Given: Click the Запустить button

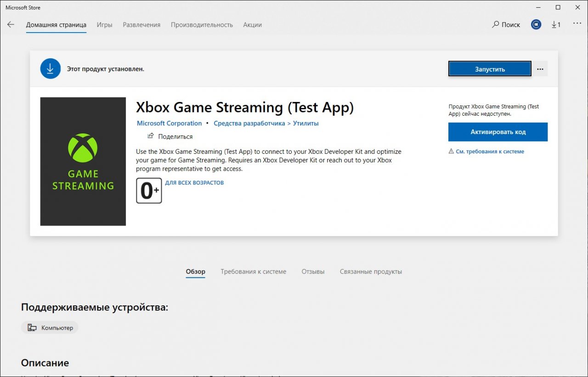Looking at the screenshot, I should click(x=490, y=69).
